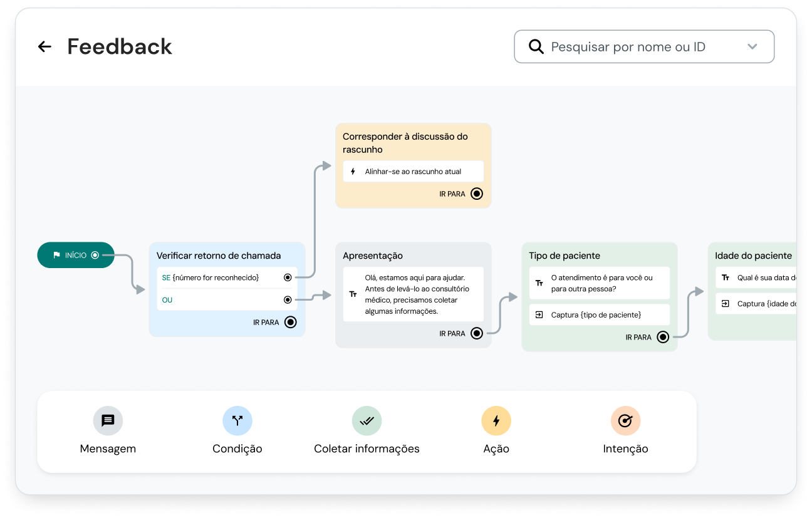Click the capture icon beside 'Captura {tipo de paciente}'
Viewport: 812px width, 518px height.
539,314
